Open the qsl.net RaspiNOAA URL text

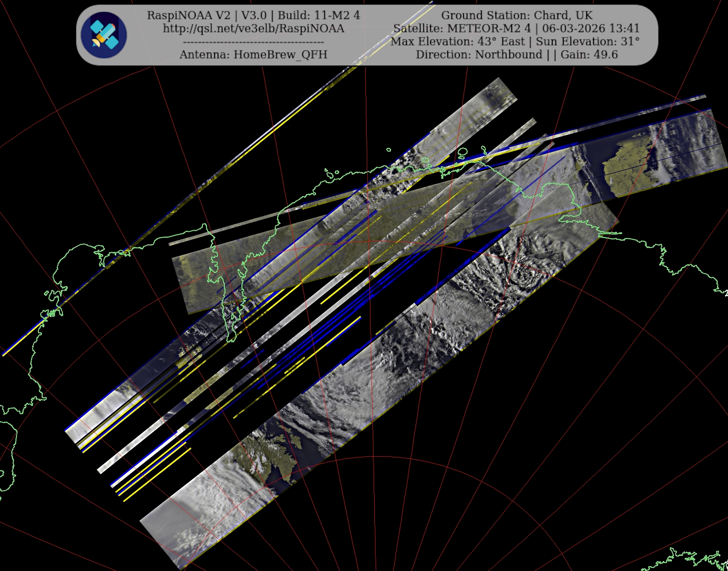click(x=253, y=29)
